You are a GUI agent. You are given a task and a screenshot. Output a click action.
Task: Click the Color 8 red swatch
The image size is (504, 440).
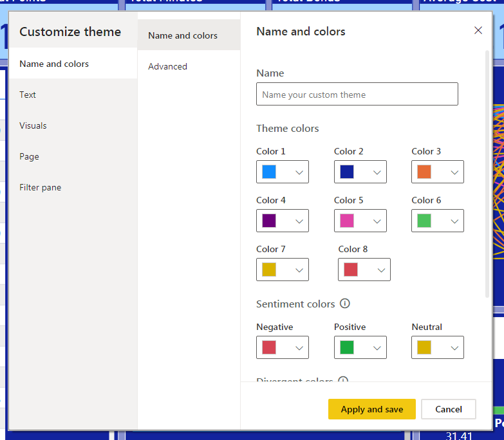[x=351, y=270]
